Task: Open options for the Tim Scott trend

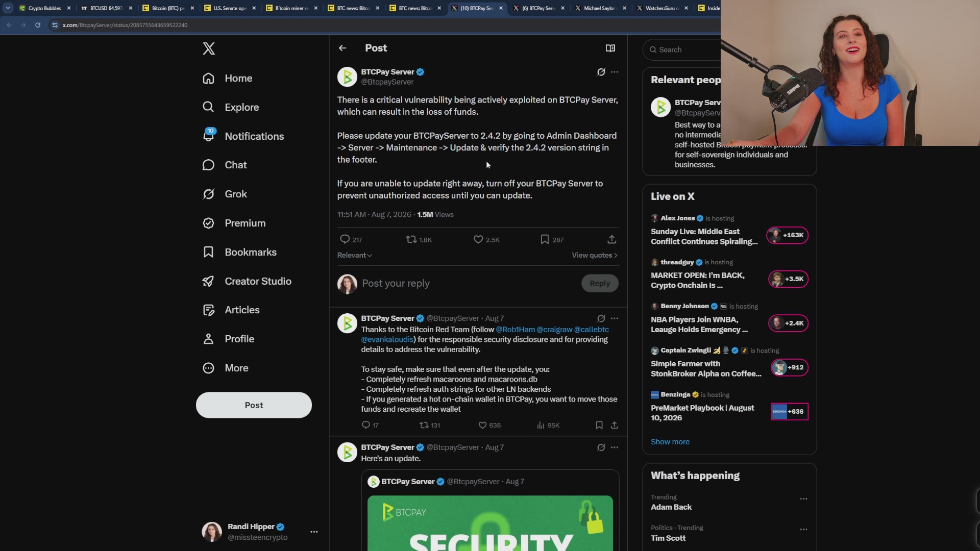Action: click(803, 530)
